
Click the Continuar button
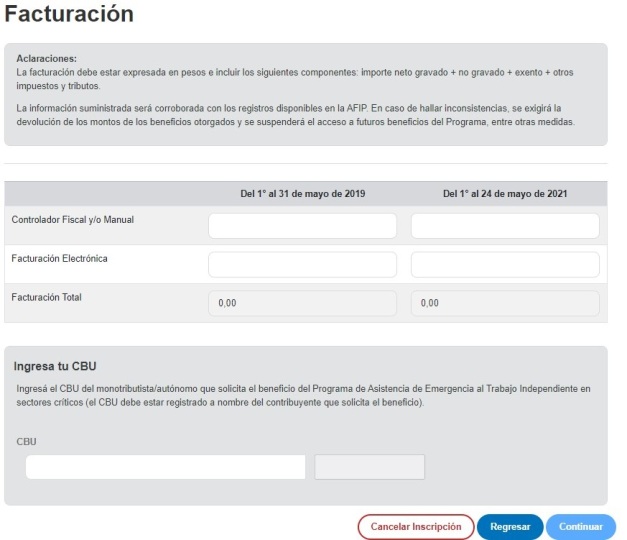[x=581, y=526]
